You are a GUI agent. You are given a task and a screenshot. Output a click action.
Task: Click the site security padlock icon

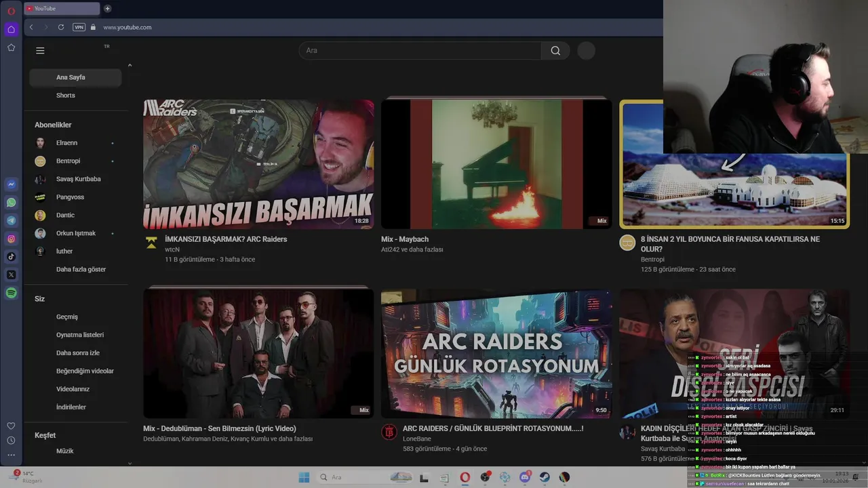point(94,27)
